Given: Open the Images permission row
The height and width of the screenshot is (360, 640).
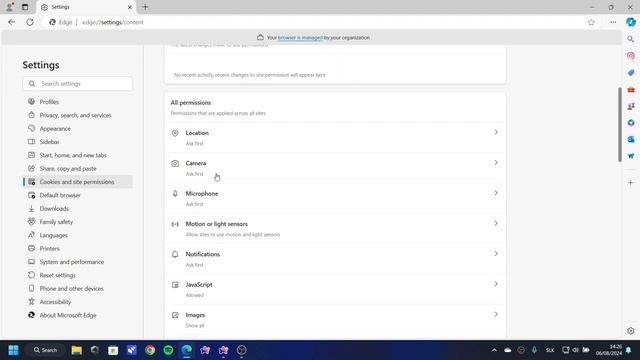Looking at the screenshot, I should click(335, 320).
